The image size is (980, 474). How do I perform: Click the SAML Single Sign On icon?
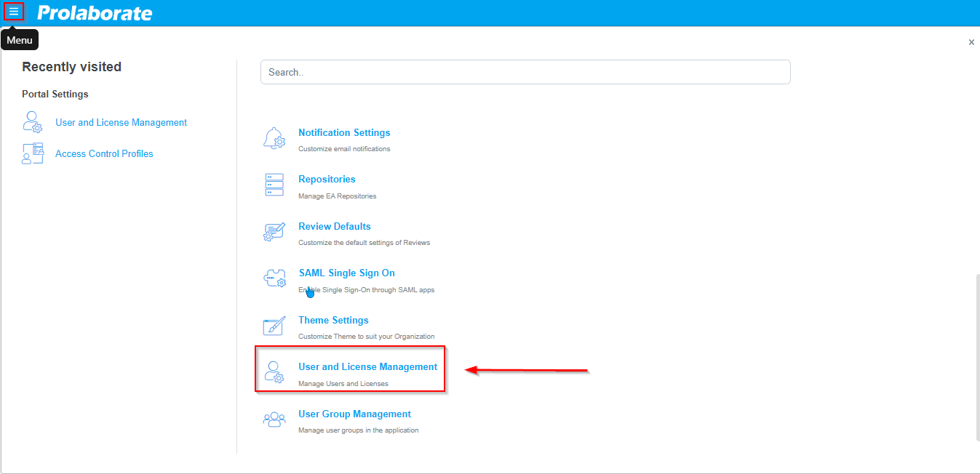[x=274, y=279]
